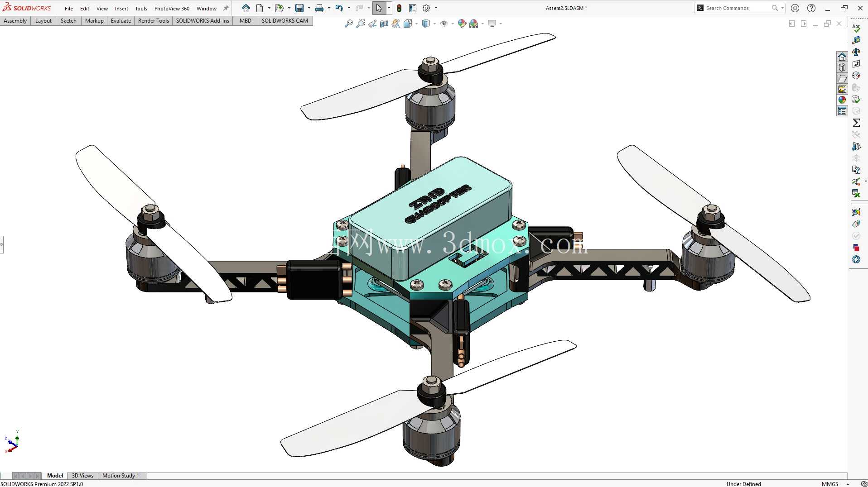Click the Open file icon

[x=279, y=8]
